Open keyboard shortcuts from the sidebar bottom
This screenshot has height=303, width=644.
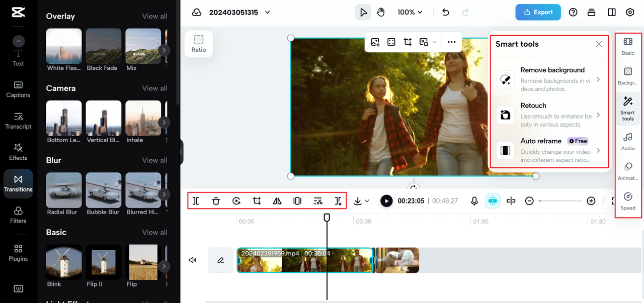pyautogui.click(x=18, y=288)
